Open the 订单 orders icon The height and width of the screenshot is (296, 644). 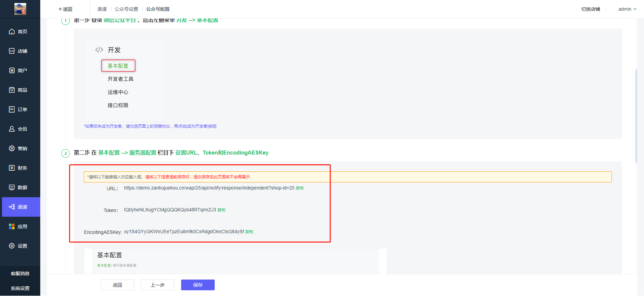pos(12,110)
